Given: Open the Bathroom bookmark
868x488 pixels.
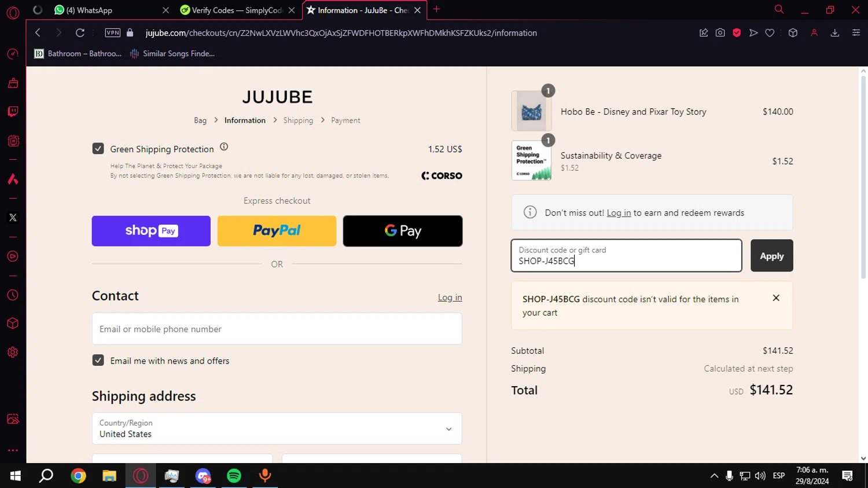Looking at the screenshot, I should pyautogui.click(x=78, y=54).
